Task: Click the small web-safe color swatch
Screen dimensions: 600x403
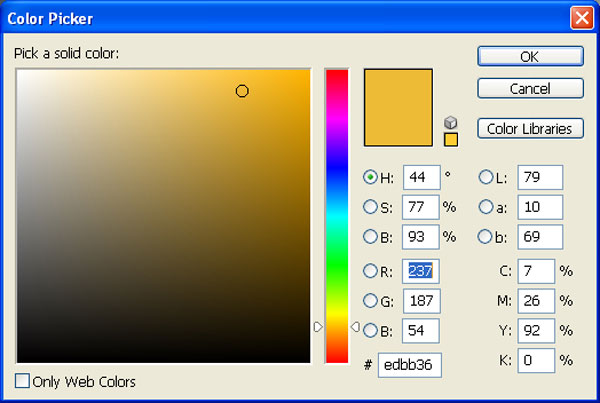Action: [450, 140]
